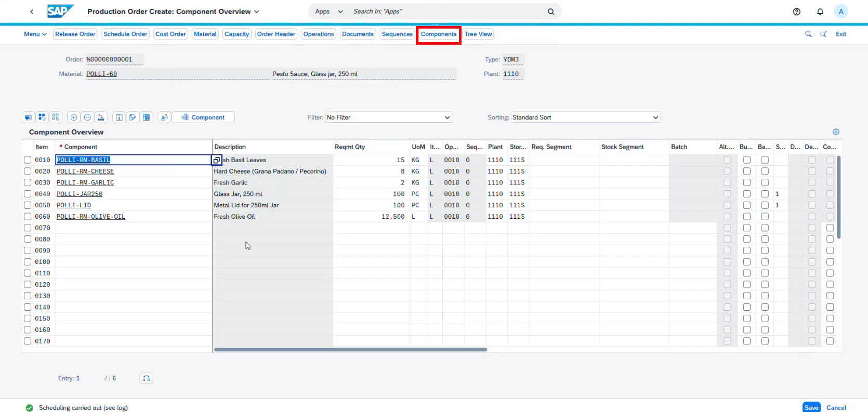Click the search-next icon beside Exit
The image size is (868, 412).
click(x=823, y=34)
